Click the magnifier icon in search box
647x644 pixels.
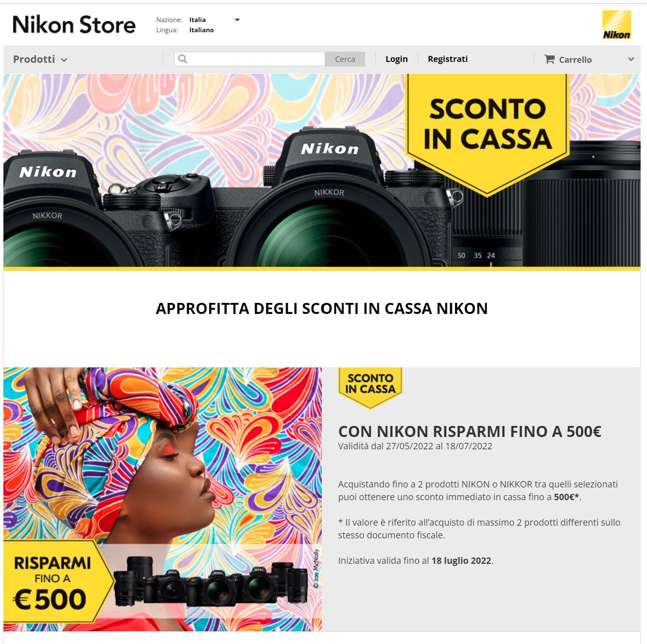pos(183,59)
